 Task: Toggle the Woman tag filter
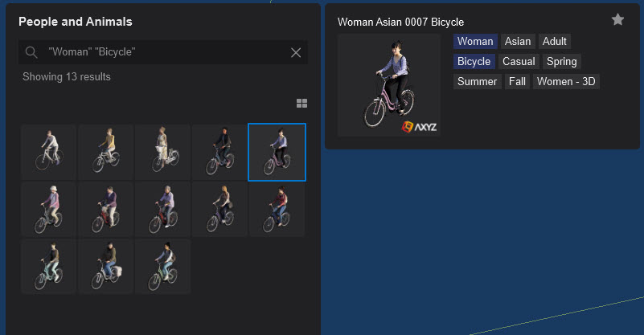[x=474, y=42]
